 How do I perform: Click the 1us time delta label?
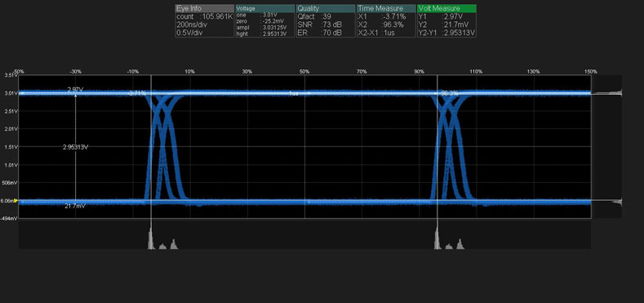[x=293, y=94]
